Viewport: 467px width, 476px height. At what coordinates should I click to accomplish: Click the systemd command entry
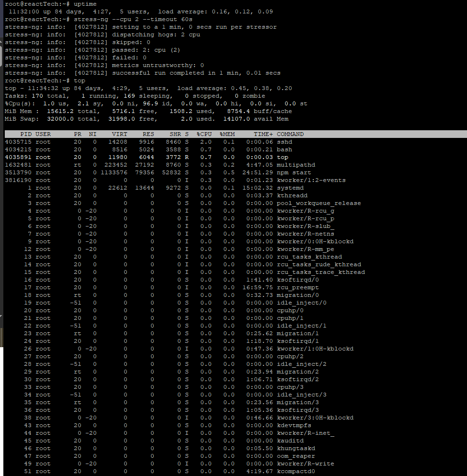290,188
